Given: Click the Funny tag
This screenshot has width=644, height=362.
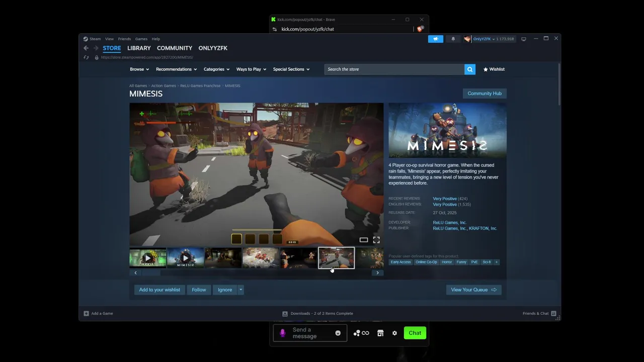Looking at the screenshot, I should (x=461, y=262).
